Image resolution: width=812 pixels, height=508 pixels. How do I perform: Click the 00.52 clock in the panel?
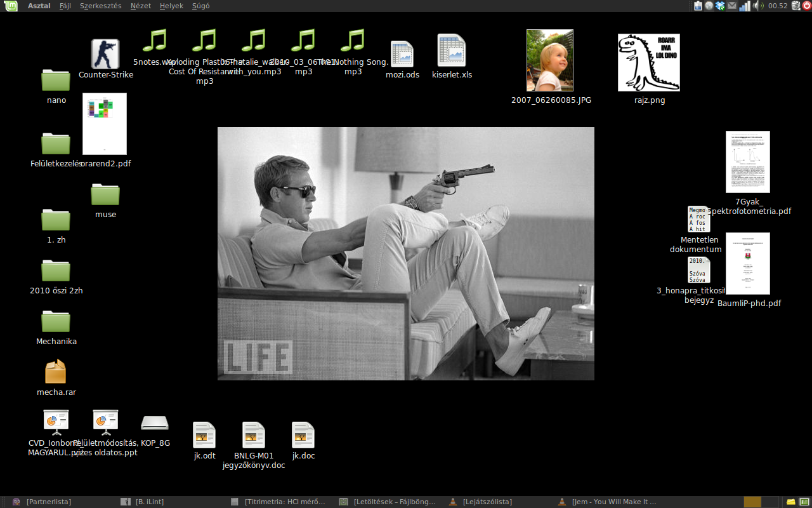coord(778,6)
